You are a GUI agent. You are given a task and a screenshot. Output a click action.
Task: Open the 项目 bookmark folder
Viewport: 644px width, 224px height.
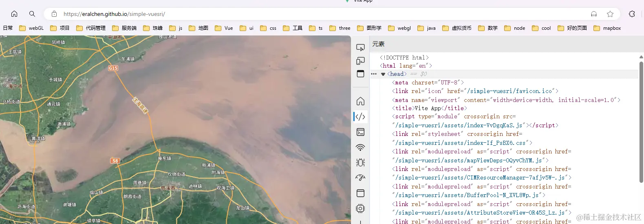60,28
